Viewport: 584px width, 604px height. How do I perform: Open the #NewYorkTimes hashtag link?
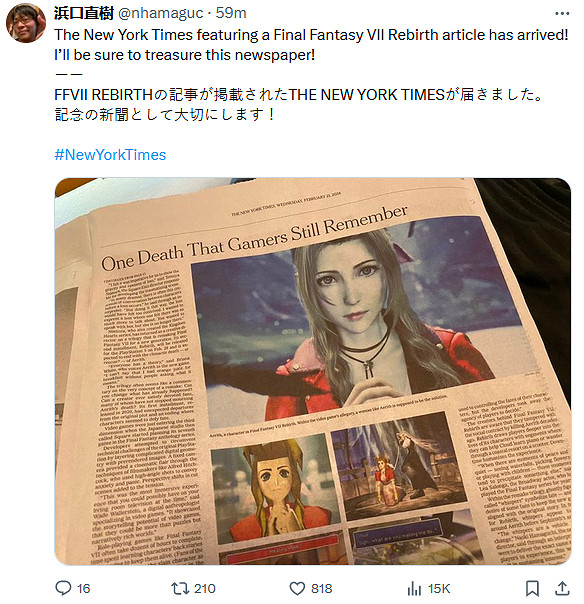point(110,155)
